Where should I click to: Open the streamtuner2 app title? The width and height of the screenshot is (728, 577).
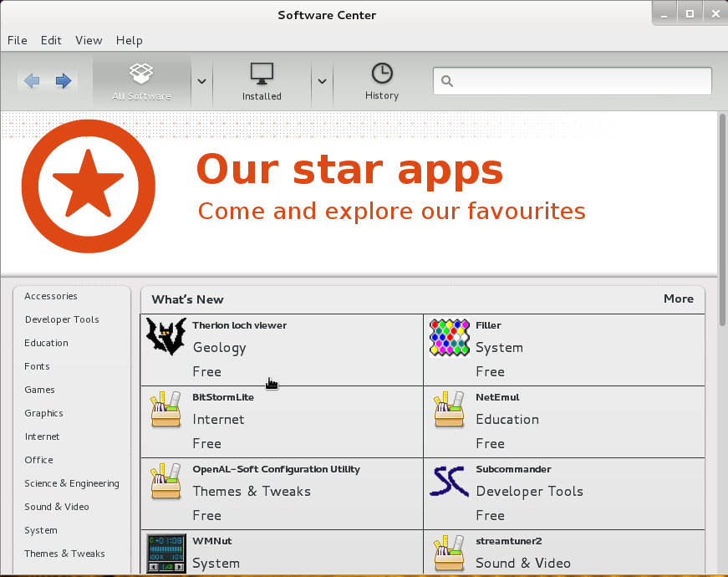pos(509,541)
